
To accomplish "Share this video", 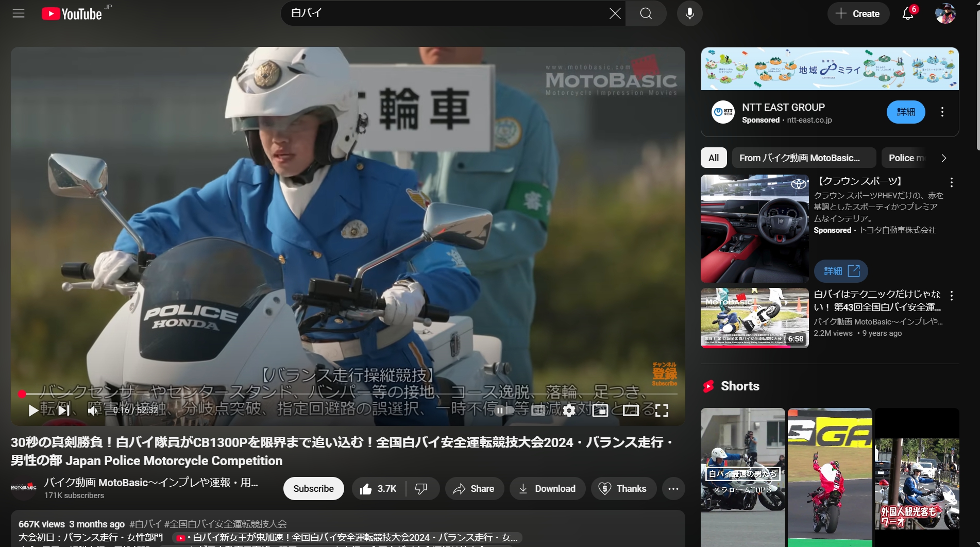I will [474, 489].
